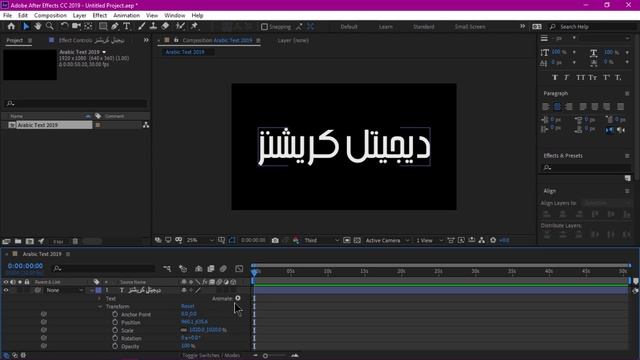Select the Rectangle shape tool
The width and height of the screenshot is (640, 360).
(103, 26)
